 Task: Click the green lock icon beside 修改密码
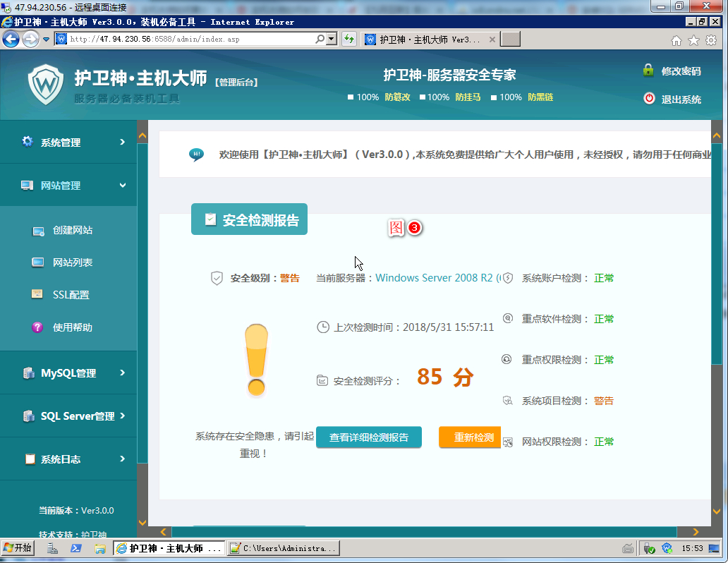point(648,70)
